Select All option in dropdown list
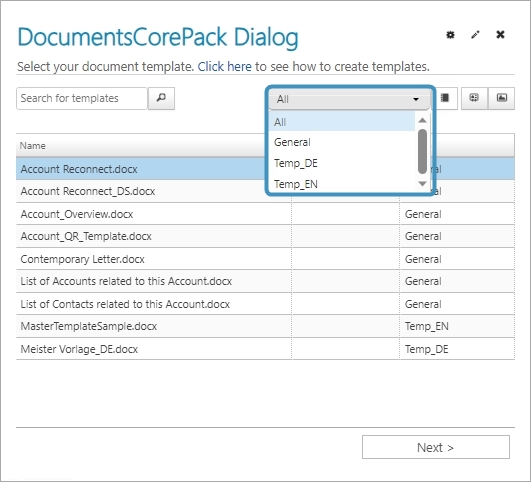This screenshot has width=531, height=482. (x=342, y=122)
